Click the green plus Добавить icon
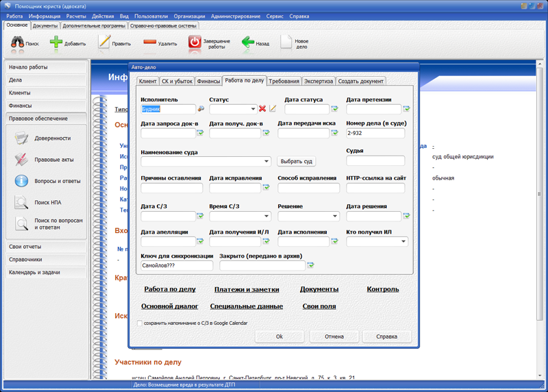 click(56, 42)
